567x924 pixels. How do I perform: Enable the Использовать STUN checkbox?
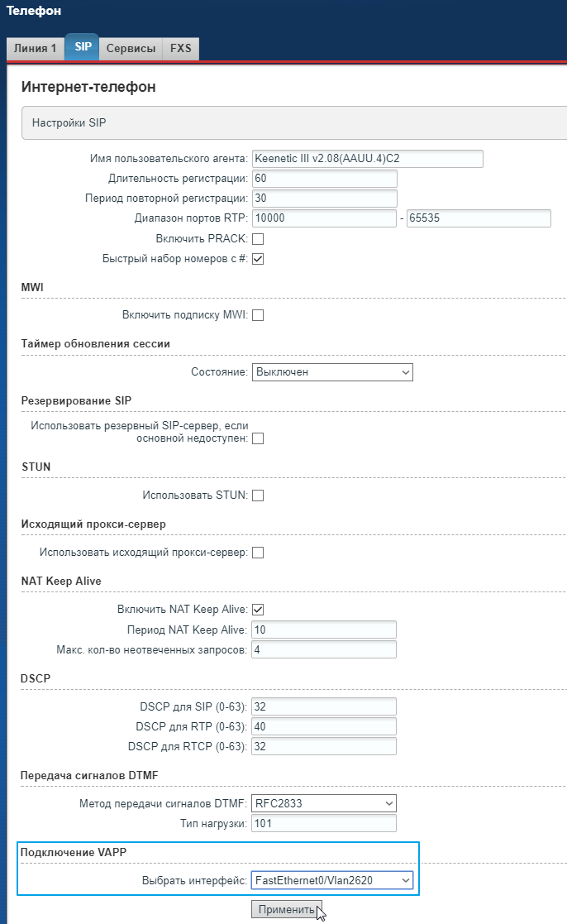258,496
